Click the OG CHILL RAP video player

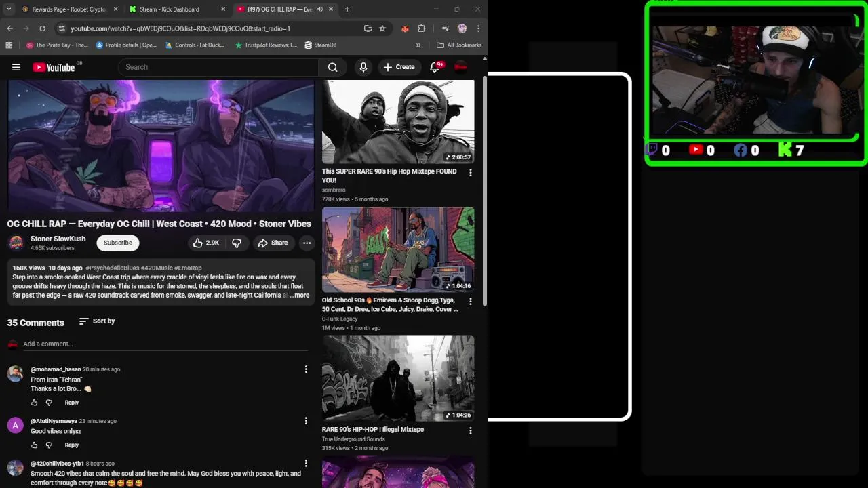(x=161, y=146)
